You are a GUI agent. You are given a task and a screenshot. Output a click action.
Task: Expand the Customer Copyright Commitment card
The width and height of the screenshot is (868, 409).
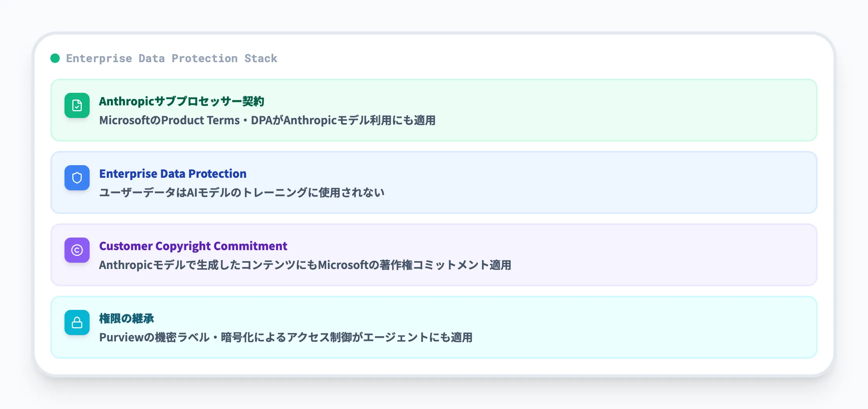click(x=434, y=255)
